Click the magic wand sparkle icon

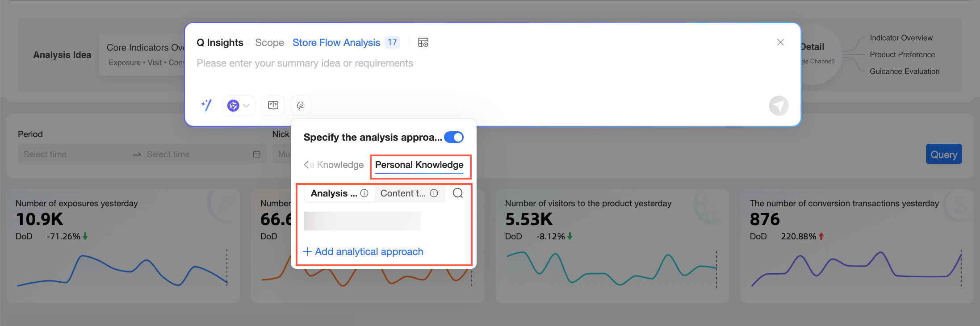click(206, 105)
